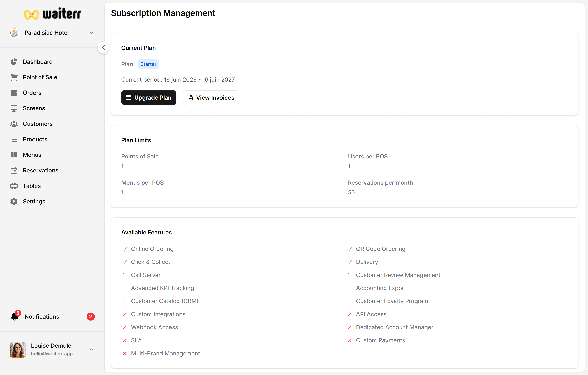This screenshot has width=588, height=375.
Task: Click the Available Features heading
Action: click(147, 232)
